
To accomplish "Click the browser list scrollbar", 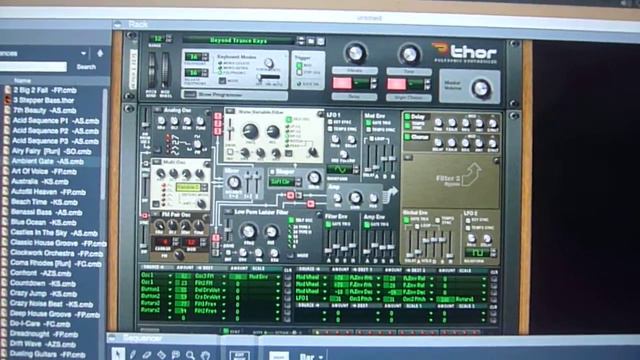I will (104, 144).
